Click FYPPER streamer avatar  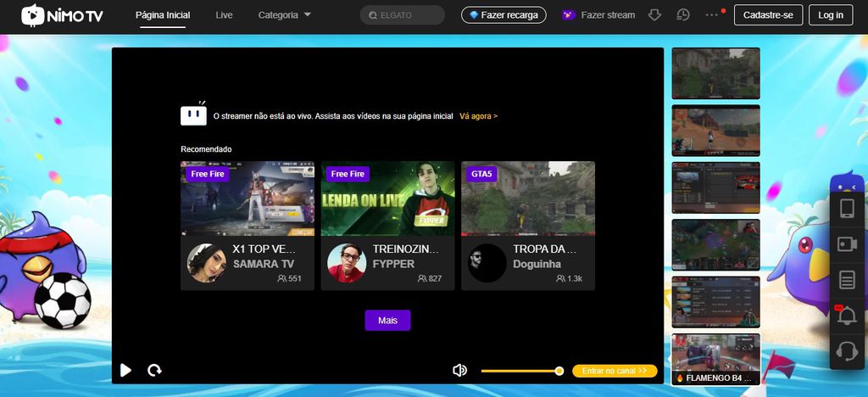(x=347, y=263)
